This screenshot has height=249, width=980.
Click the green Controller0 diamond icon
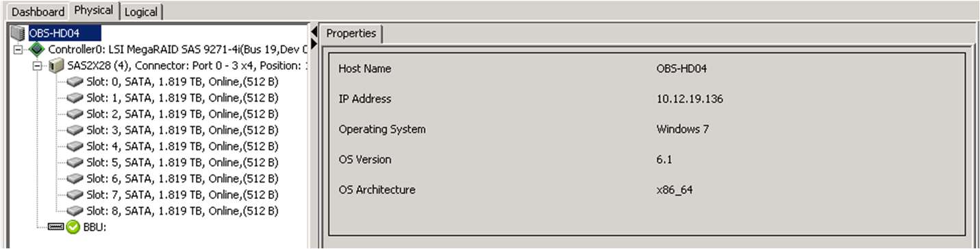(x=36, y=50)
